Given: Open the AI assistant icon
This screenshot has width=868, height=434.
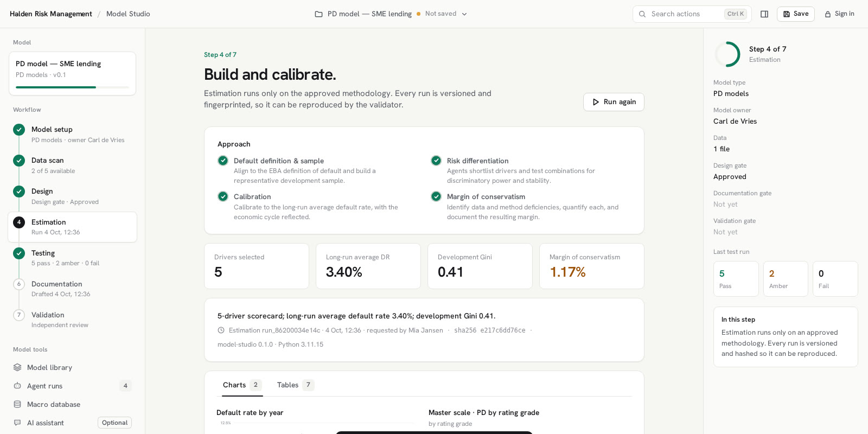Looking at the screenshot, I should [x=17, y=423].
